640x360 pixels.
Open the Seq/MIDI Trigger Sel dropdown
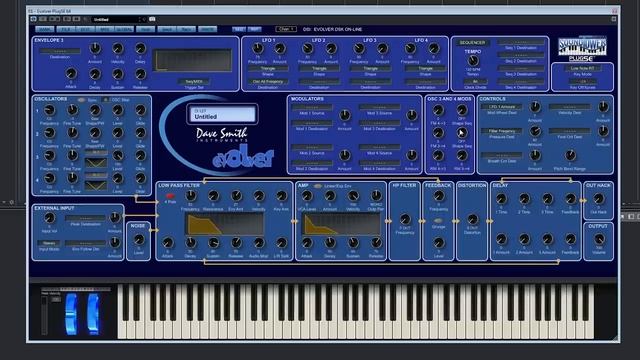coord(194,82)
